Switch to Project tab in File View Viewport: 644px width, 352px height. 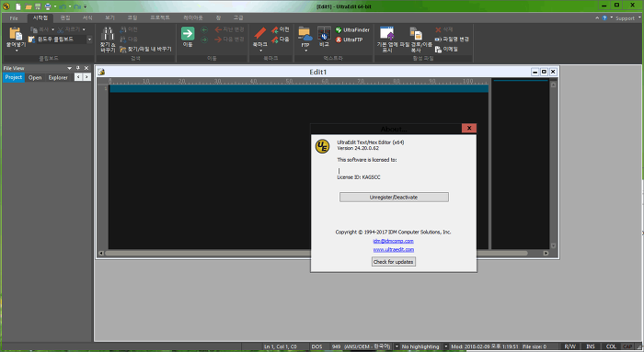pyautogui.click(x=14, y=77)
